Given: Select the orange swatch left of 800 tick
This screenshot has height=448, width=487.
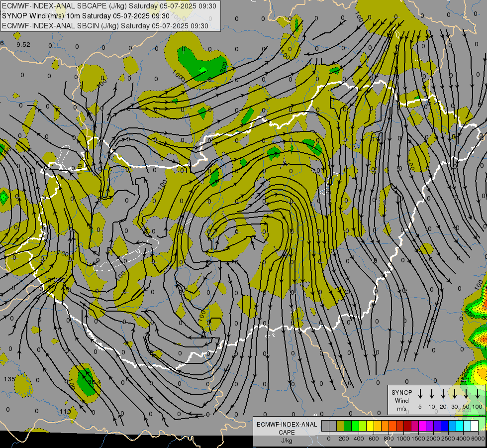Looking at the screenshot, I should coord(385,426).
